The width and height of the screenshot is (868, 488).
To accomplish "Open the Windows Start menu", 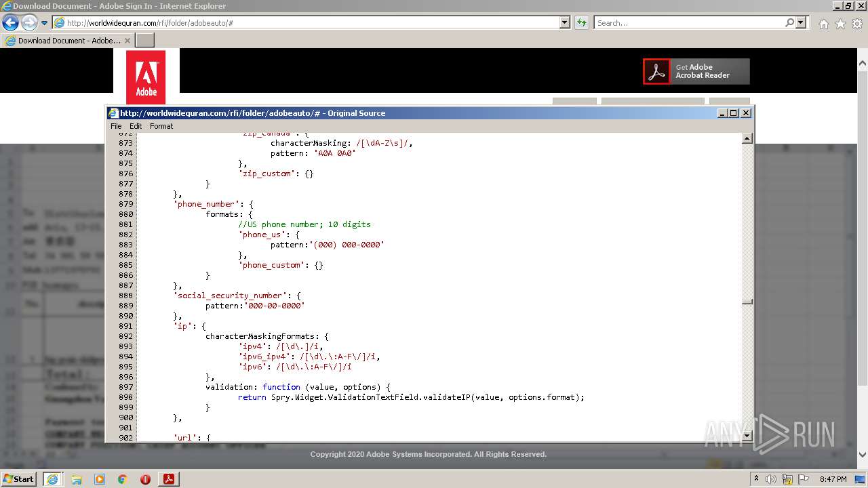I will [18, 479].
